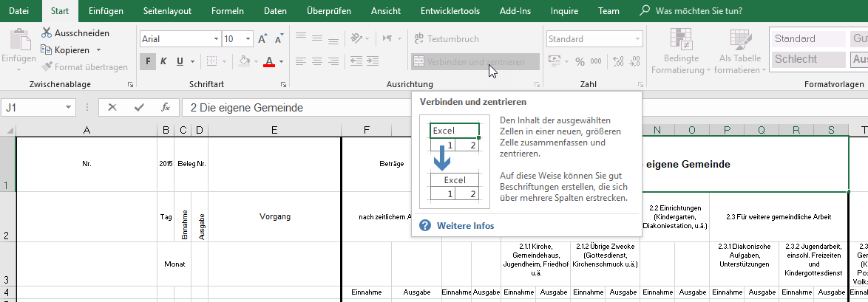The image size is (868, 302).
Task: Click the Kopieren button
Action: [71, 50]
